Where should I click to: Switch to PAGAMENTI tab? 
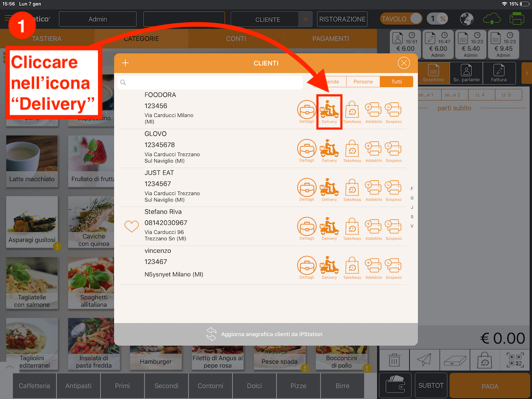(330, 39)
